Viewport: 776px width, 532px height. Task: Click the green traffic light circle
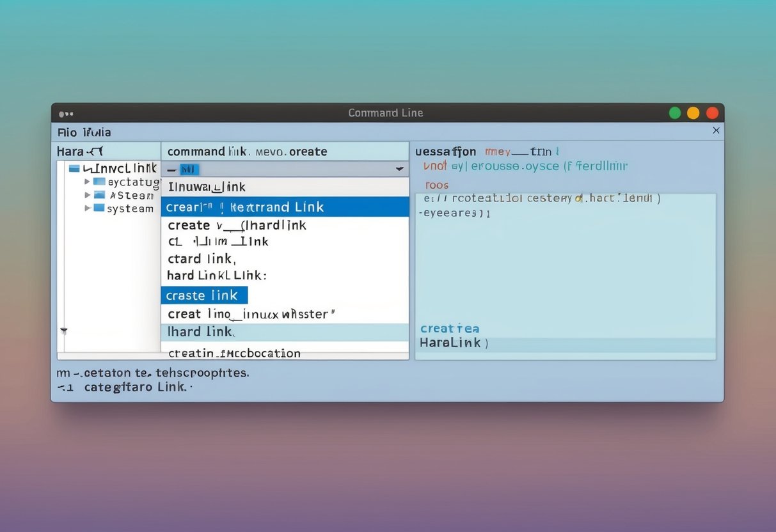pos(674,113)
